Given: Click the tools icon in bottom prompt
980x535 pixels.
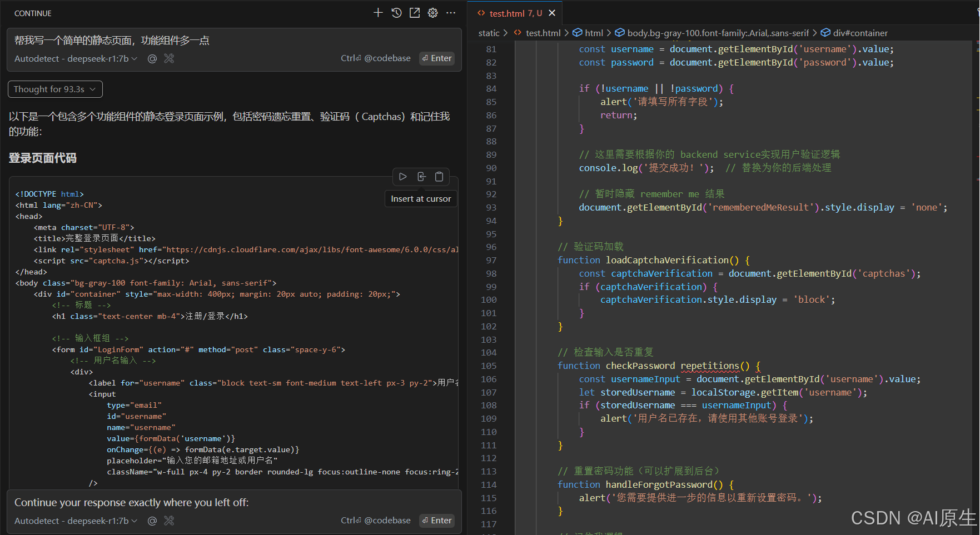Looking at the screenshot, I should pos(170,521).
